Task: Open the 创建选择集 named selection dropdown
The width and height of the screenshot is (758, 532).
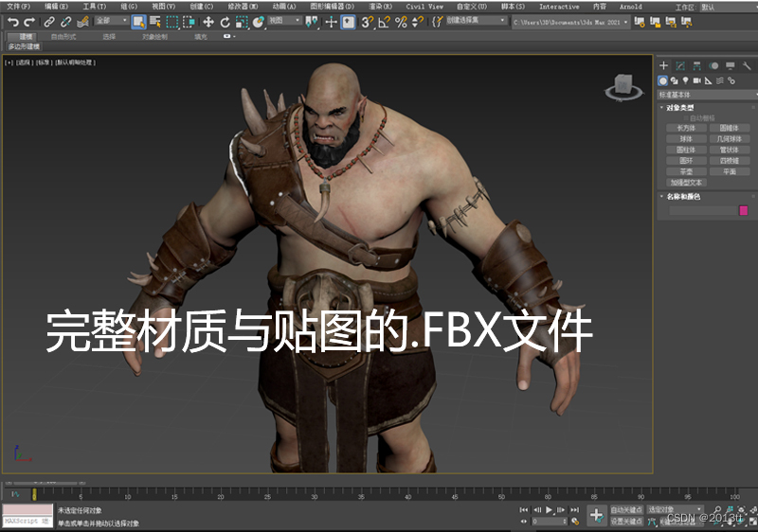Action: click(476, 21)
